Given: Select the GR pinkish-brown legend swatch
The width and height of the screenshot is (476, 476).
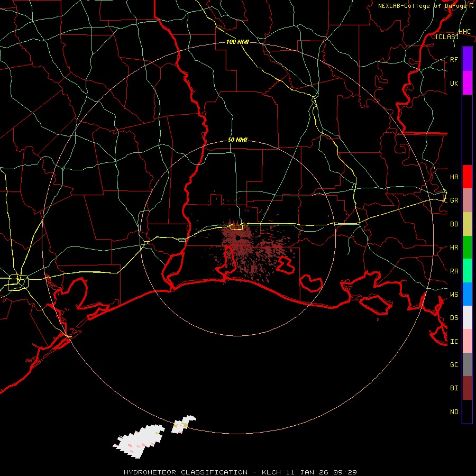Looking at the screenshot, I should (x=467, y=200).
